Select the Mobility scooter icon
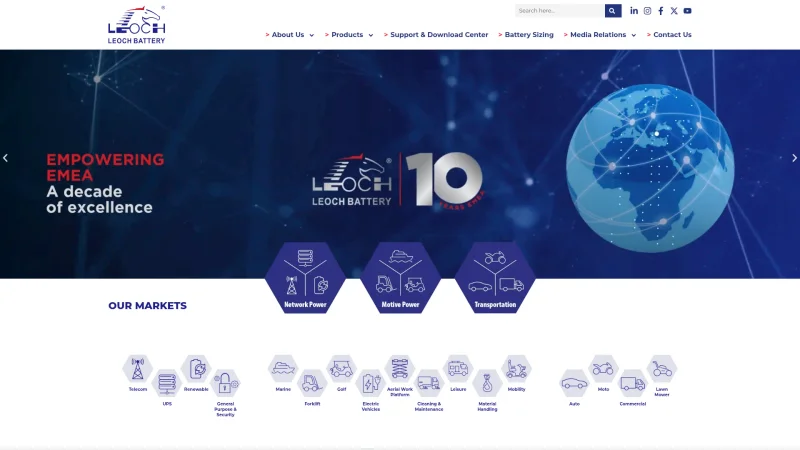 [x=516, y=369]
